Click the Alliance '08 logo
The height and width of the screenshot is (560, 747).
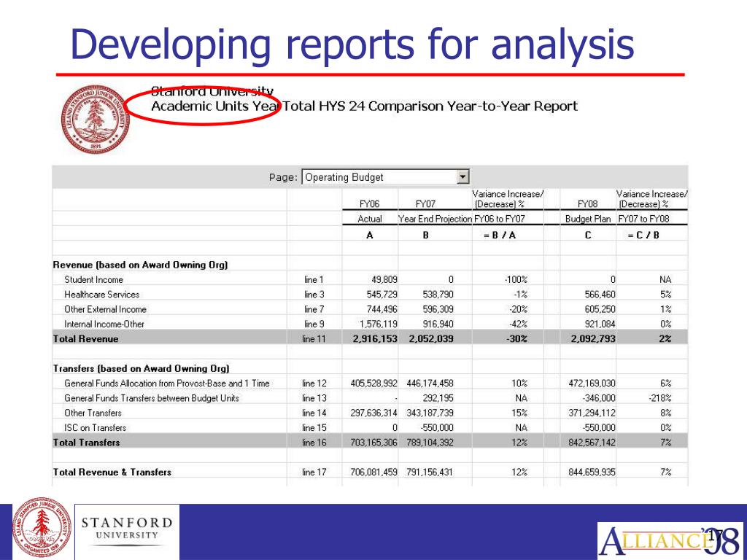pos(670,541)
